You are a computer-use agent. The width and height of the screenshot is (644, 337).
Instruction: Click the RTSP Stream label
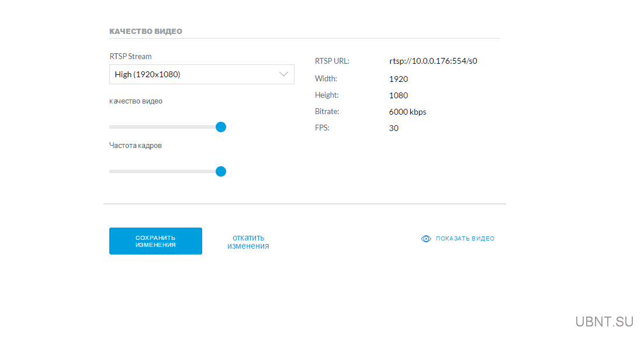pyautogui.click(x=130, y=56)
